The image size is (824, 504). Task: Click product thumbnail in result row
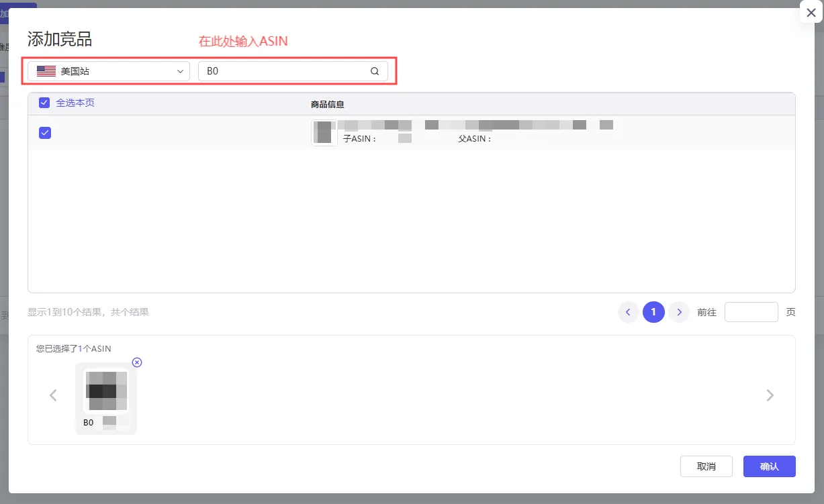[324, 132]
